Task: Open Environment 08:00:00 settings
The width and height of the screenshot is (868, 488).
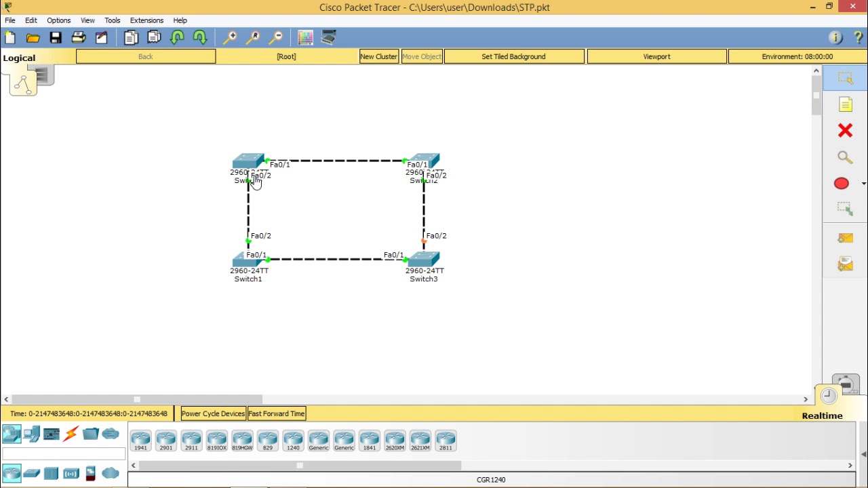Action: pyautogui.click(x=797, y=56)
